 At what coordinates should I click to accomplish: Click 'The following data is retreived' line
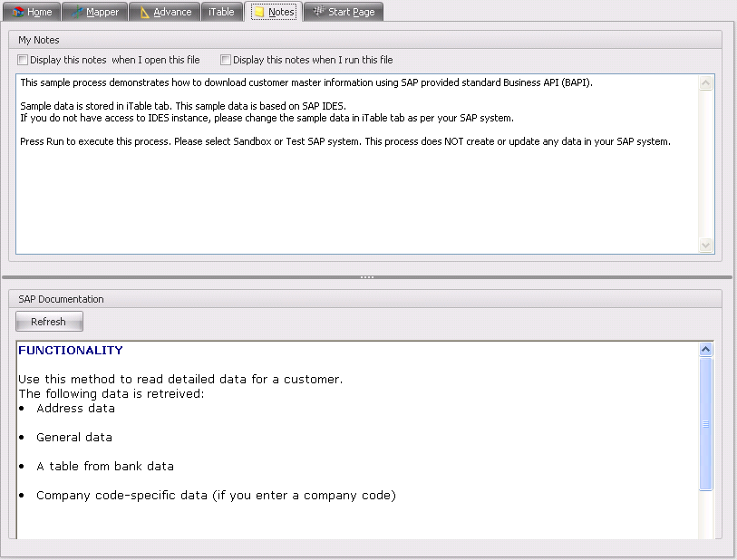(112, 394)
